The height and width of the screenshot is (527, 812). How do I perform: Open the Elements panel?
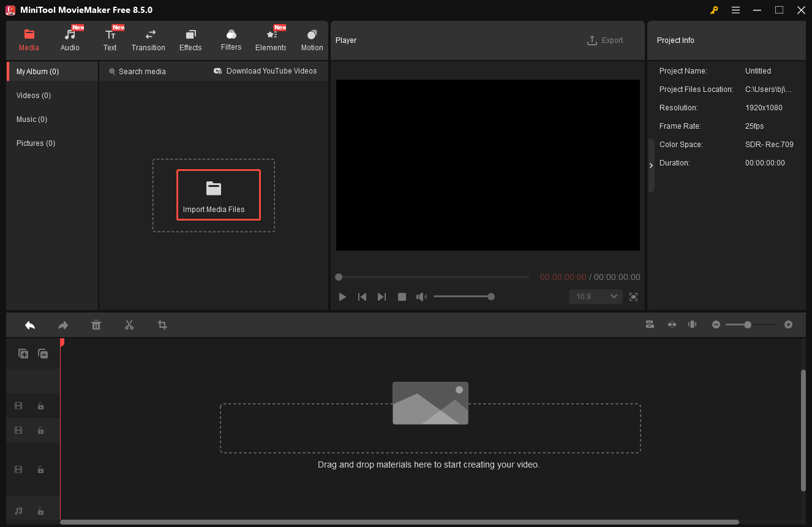click(270, 40)
